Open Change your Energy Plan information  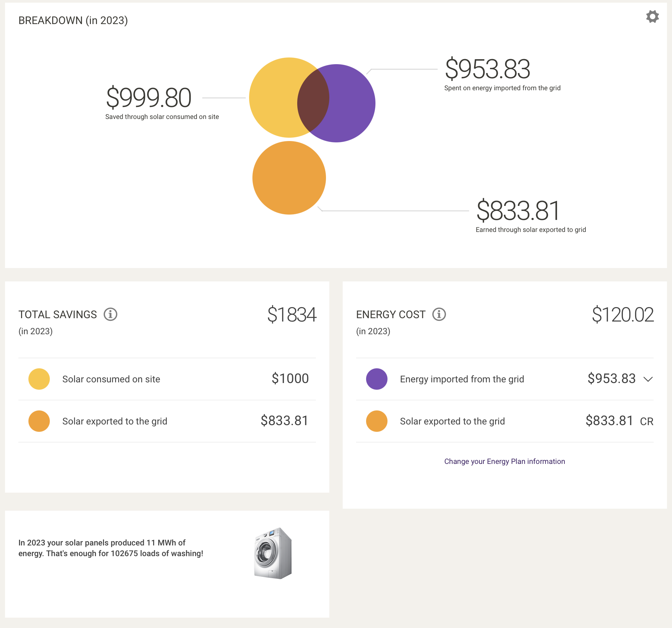point(505,461)
